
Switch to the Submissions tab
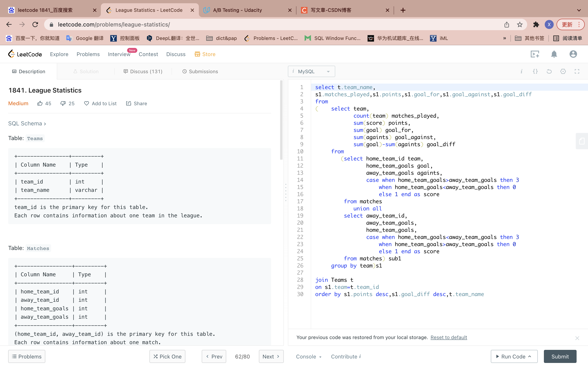point(200,71)
